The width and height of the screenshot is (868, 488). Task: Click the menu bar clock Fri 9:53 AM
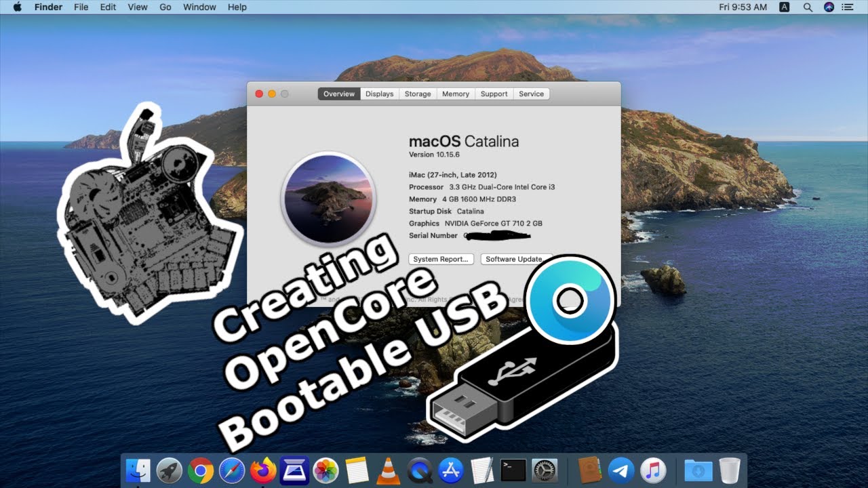tap(743, 7)
